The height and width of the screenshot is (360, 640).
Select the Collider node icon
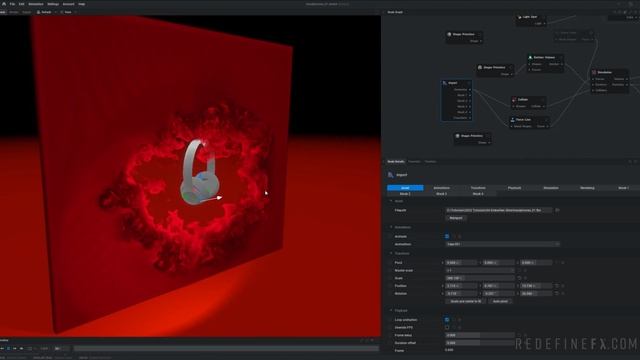pyautogui.click(x=514, y=100)
